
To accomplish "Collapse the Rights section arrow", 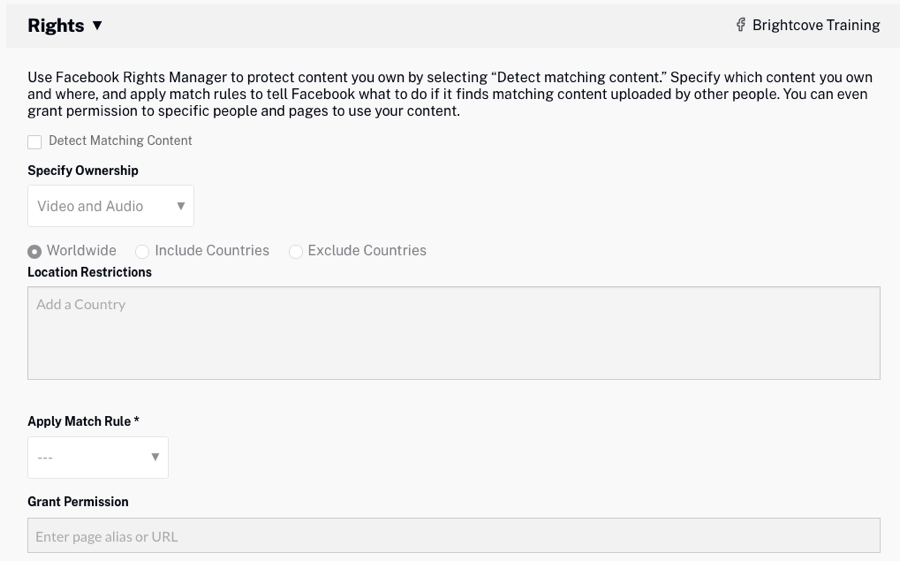I will pyautogui.click(x=97, y=26).
